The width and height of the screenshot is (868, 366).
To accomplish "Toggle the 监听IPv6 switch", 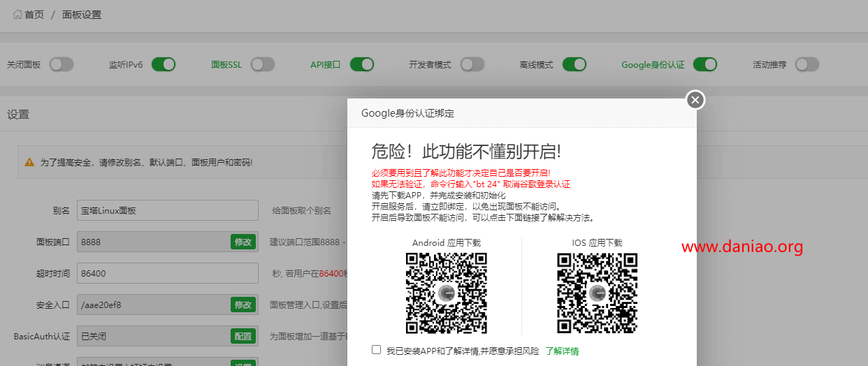I will pyautogui.click(x=164, y=64).
